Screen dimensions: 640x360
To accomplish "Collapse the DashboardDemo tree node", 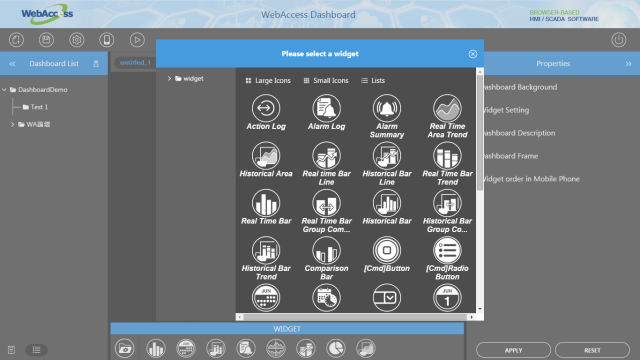I will [4, 89].
